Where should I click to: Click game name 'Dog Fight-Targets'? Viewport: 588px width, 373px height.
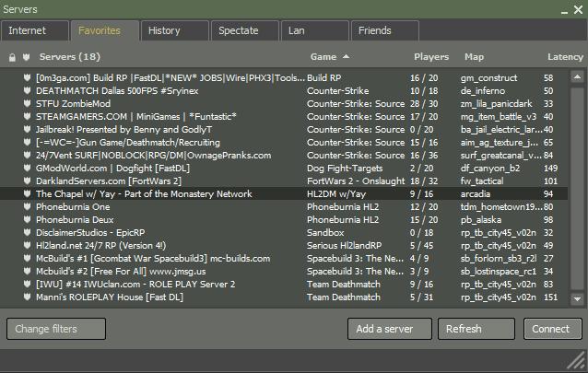pos(345,168)
